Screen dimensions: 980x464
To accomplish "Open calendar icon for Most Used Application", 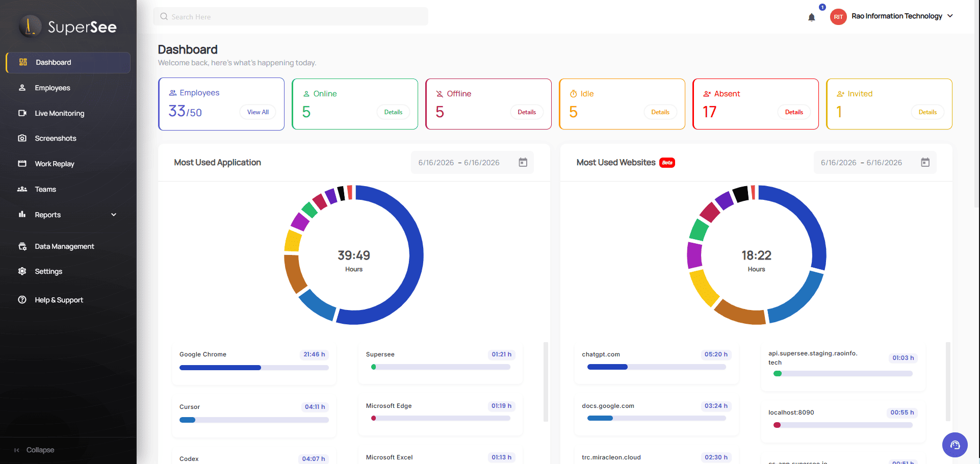I will 523,162.
